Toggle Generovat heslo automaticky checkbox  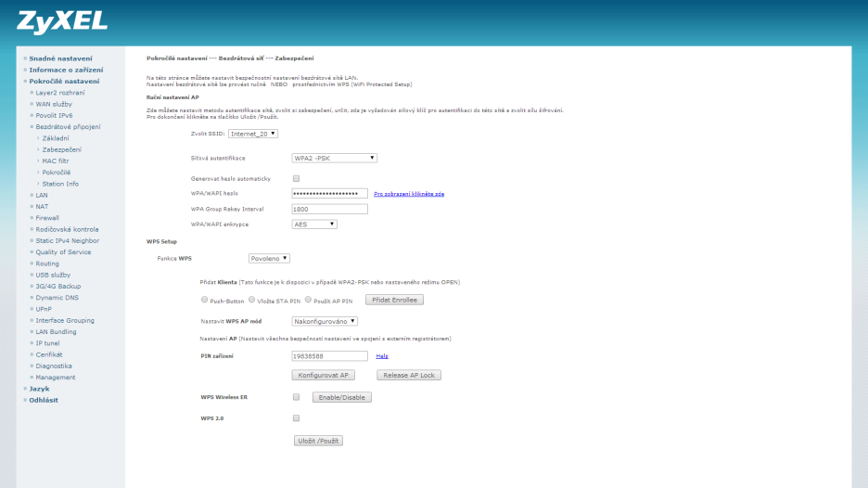(296, 178)
